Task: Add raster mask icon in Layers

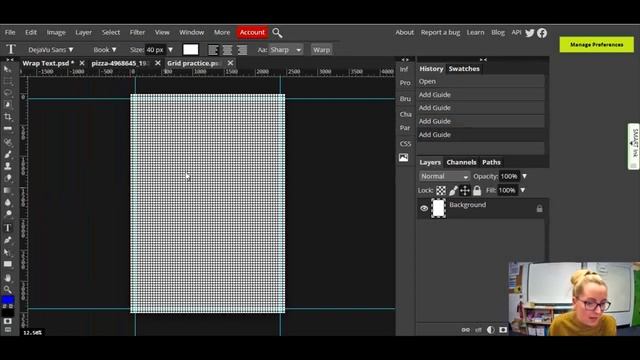Action: tap(503, 330)
